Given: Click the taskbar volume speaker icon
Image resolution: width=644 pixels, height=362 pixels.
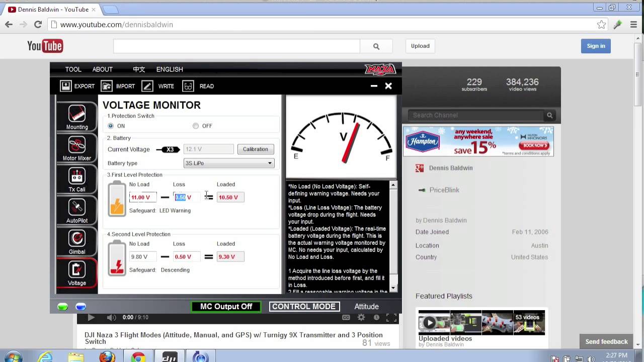Looking at the screenshot, I should pos(591,359).
